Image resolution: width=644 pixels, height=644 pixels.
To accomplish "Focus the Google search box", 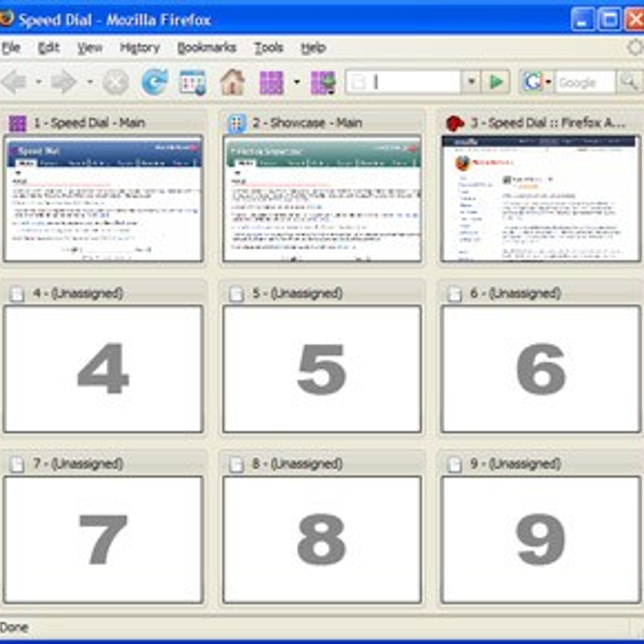I will click(585, 82).
